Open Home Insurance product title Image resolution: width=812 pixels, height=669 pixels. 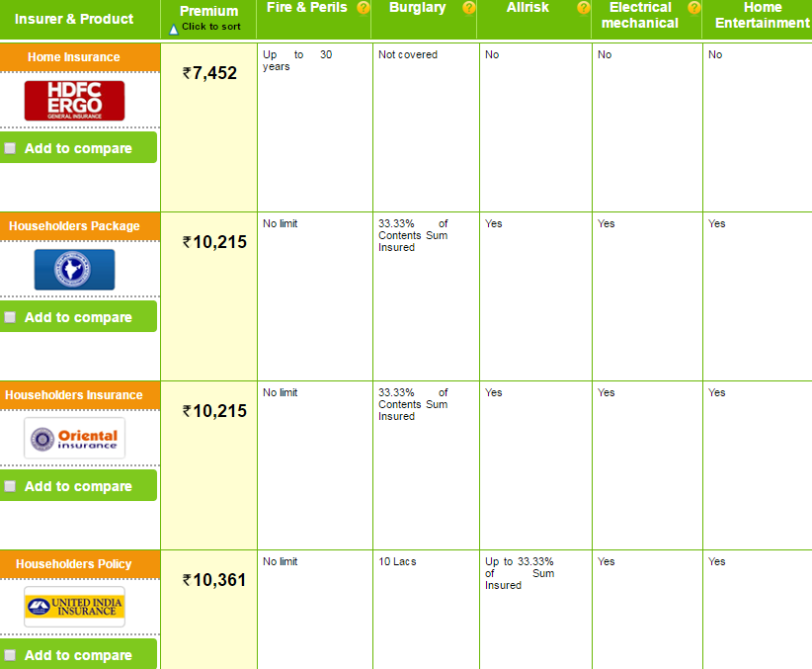tap(73, 57)
